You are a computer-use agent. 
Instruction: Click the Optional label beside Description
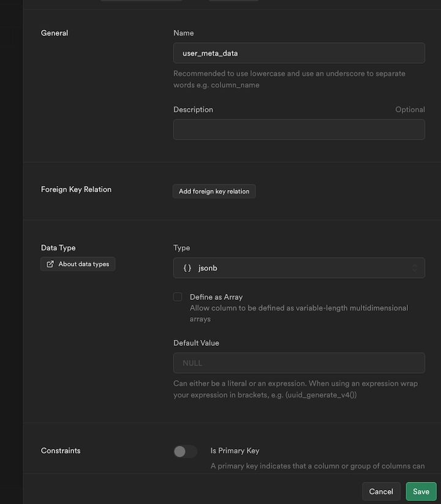point(410,110)
